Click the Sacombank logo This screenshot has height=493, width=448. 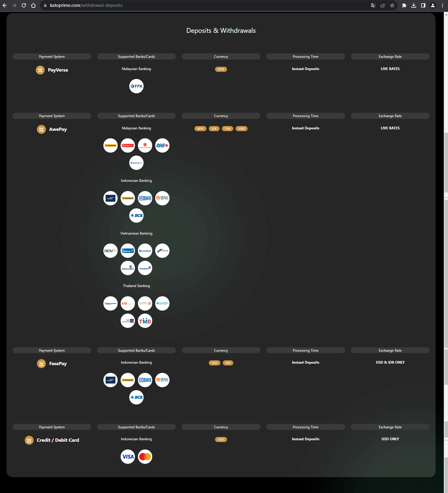145,251
